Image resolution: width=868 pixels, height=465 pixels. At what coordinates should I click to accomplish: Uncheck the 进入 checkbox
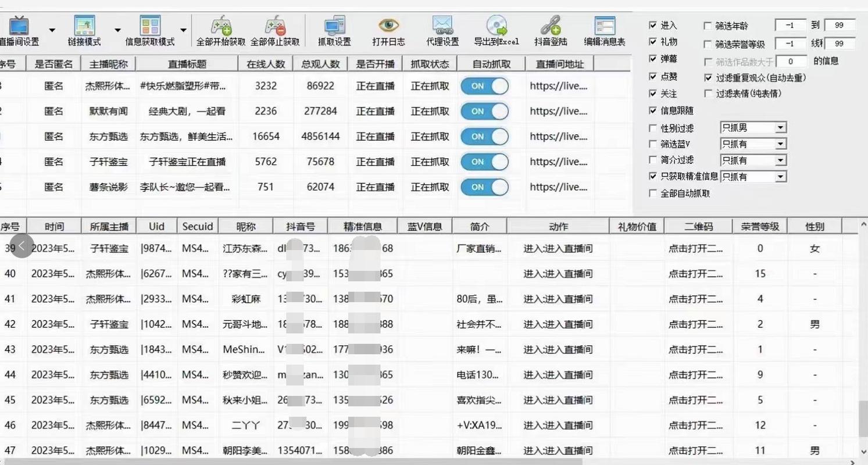[x=653, y=26]
